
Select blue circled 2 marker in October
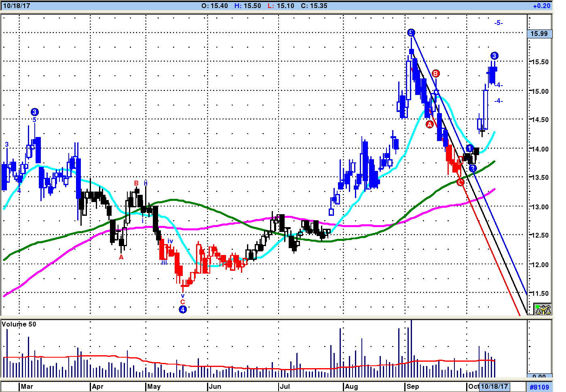tap(473, 168)
